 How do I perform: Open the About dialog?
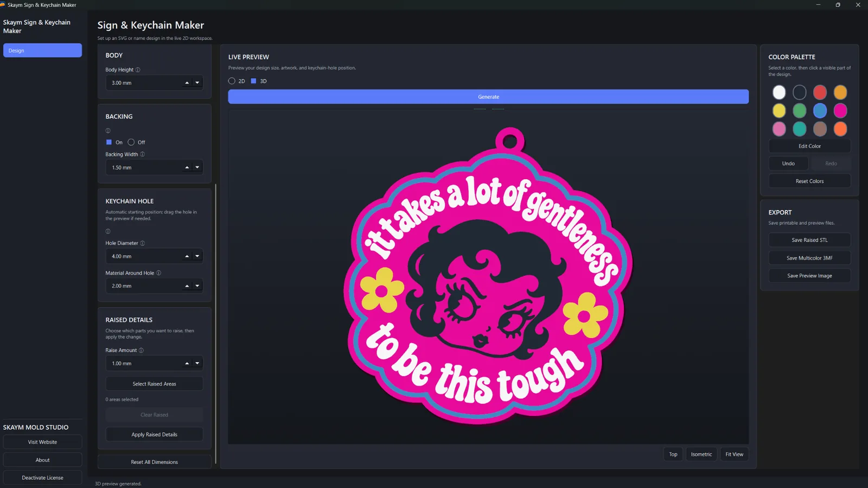(42, 460)
